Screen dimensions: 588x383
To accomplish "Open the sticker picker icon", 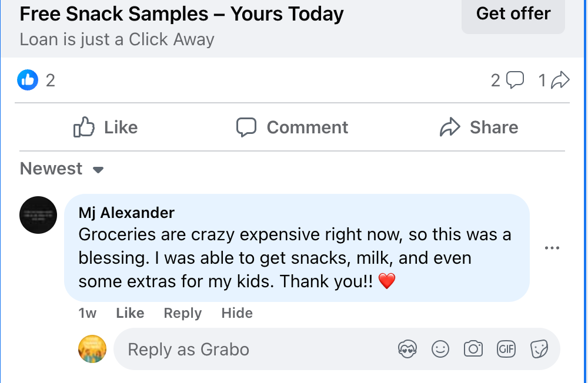I will pos(539,350).
